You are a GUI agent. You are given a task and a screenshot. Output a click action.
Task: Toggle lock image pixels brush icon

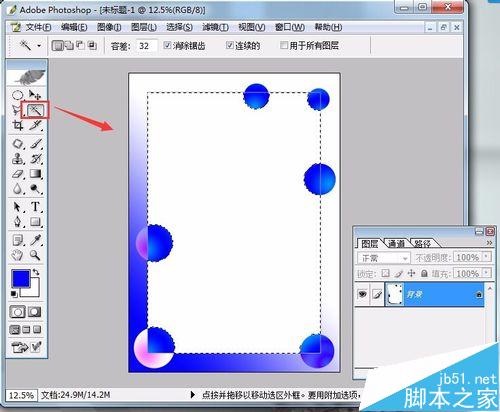399,273
